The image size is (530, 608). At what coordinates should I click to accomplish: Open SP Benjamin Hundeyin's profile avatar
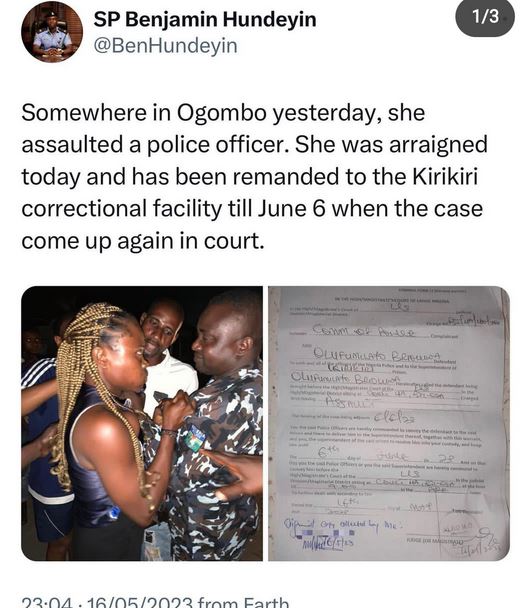[x=52, y=32]
